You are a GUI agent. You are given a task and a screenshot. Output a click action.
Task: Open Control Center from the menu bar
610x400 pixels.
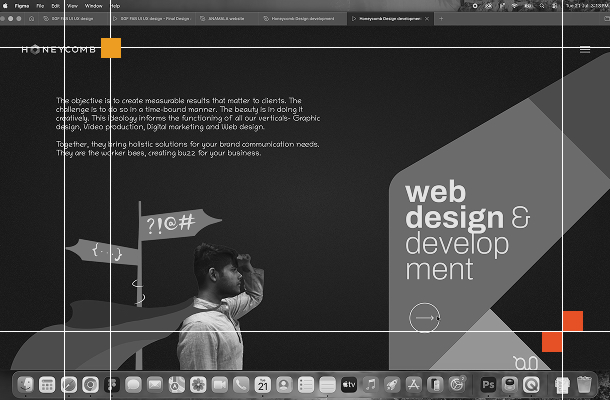tap(555, 6)
